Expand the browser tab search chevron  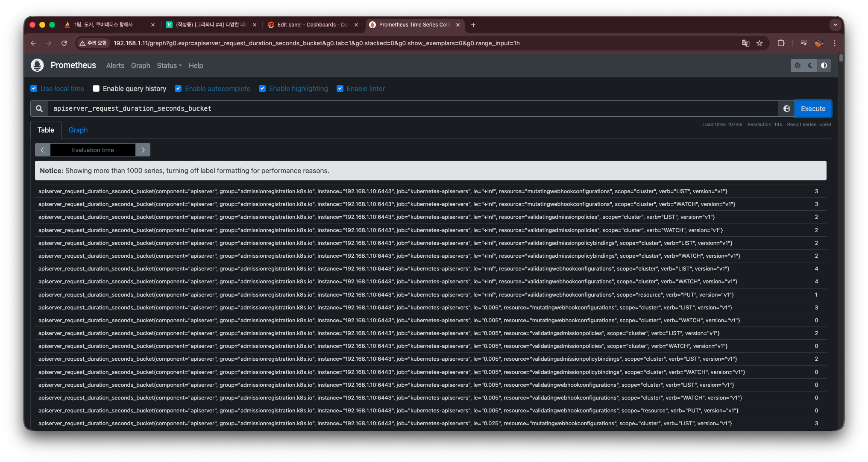836,25
